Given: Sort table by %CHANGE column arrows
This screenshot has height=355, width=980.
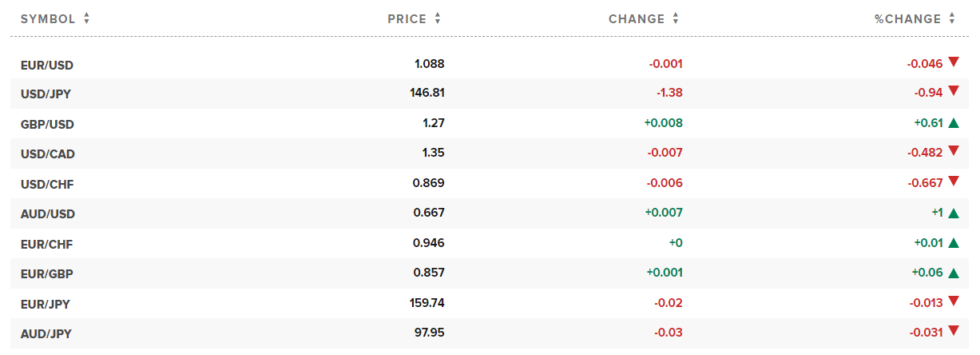Looking at the screenshot, I should pos(952,18).
